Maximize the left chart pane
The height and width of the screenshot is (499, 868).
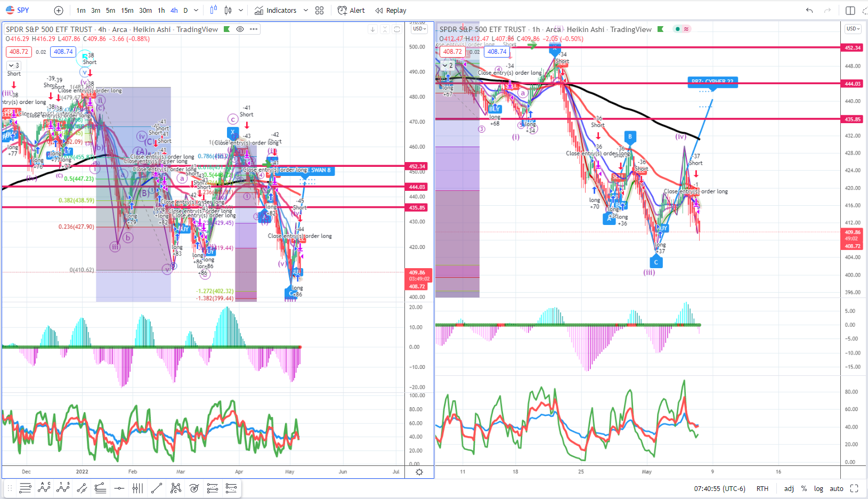[397, 29]
